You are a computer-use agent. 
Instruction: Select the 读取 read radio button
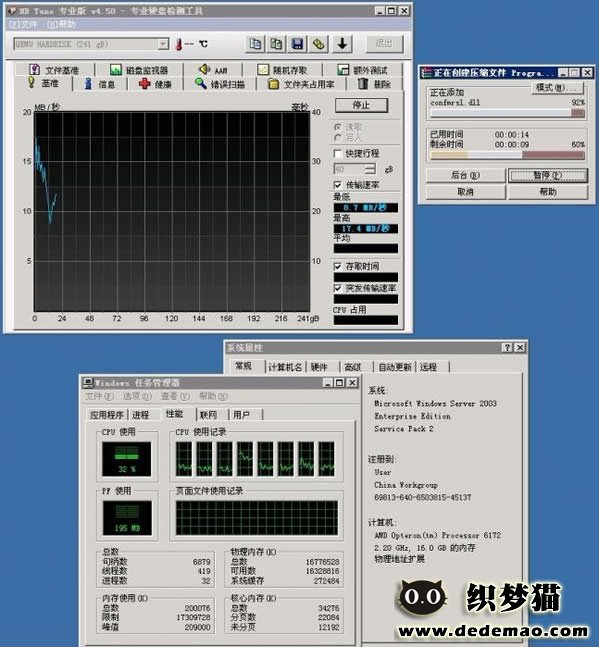click(338, 127)
